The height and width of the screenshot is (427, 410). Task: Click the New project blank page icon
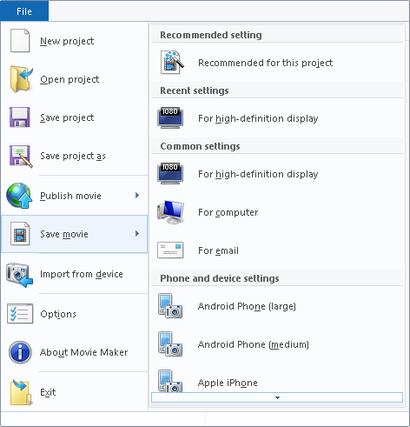point(20,41)
